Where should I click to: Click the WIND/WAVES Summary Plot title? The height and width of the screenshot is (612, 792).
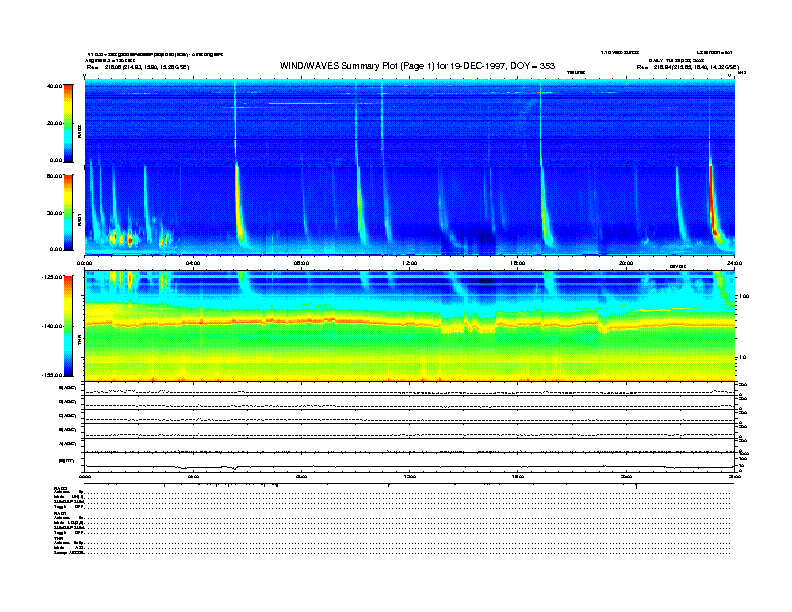[417, 66]
